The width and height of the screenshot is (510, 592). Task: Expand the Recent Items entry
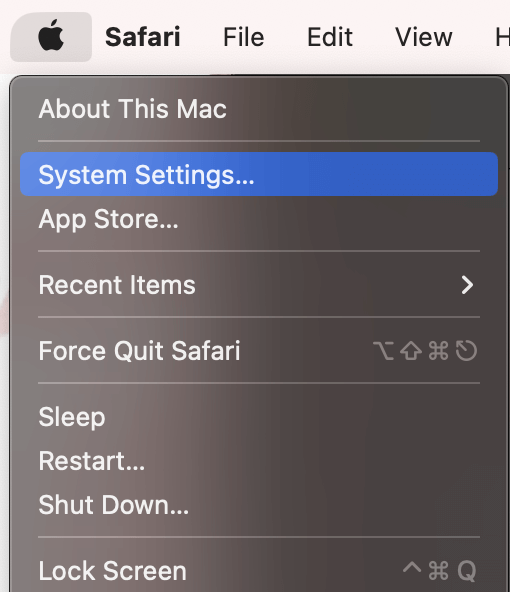259,285
